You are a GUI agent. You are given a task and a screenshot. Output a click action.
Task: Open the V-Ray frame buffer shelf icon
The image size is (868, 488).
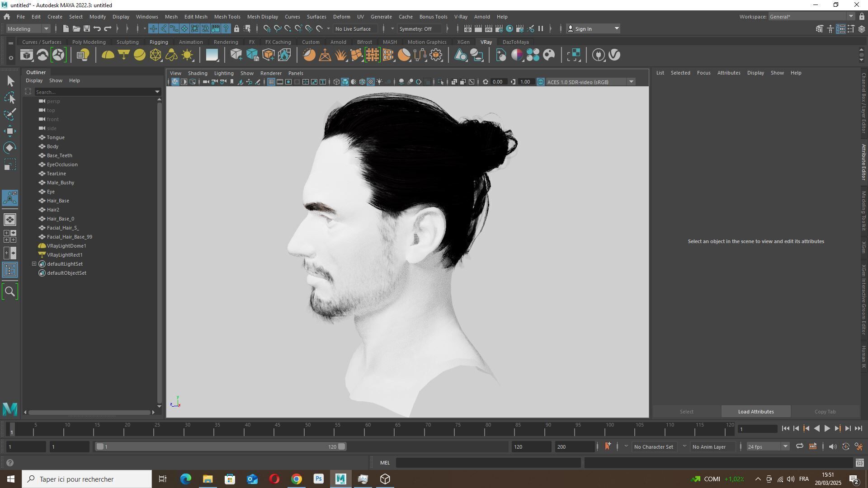(x=27, y=55)
